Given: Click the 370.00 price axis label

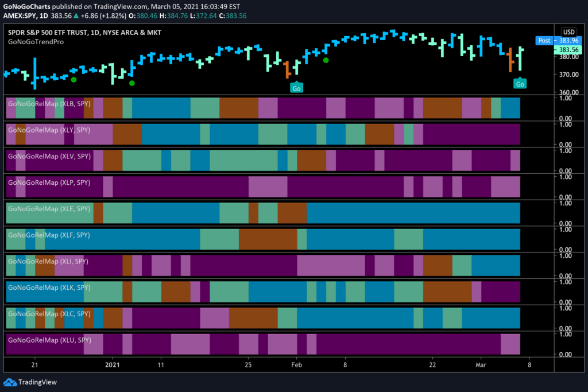Looking at the screenshot, I should [569, 75].
